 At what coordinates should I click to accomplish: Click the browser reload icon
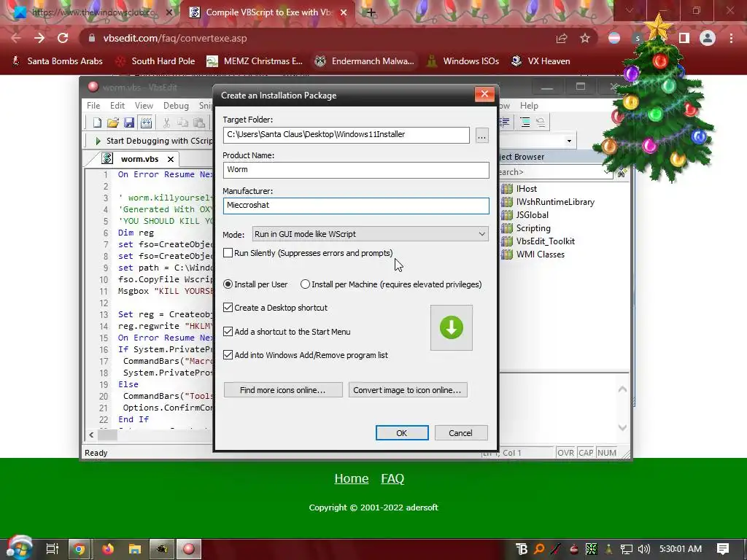(x=63, y=38)
